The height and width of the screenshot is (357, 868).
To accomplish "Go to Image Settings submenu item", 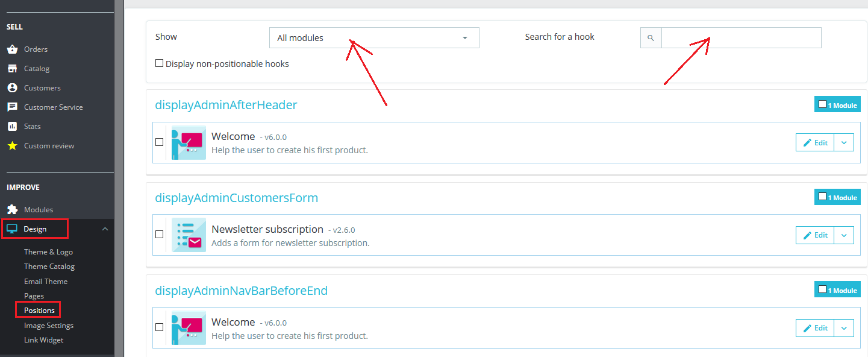I will point(49,326).
